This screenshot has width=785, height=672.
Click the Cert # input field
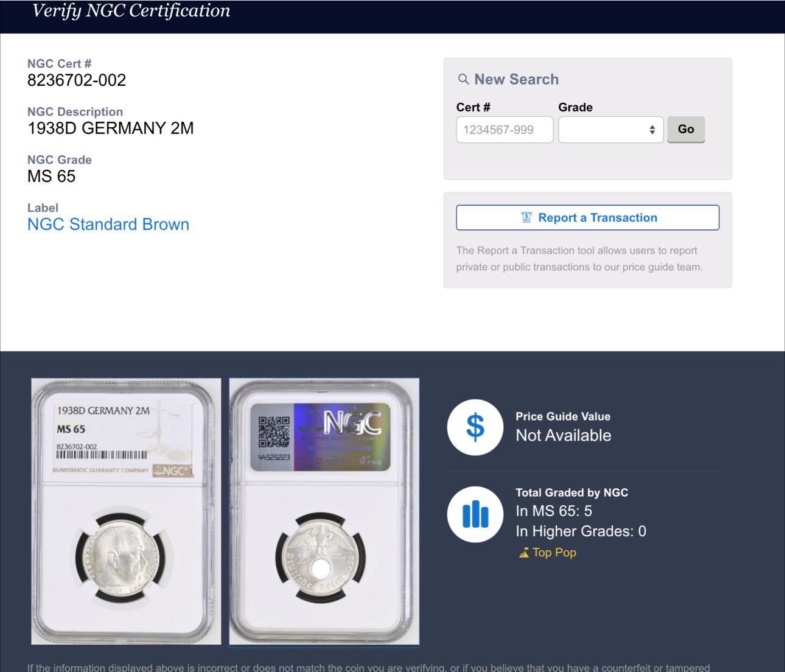tap(504, 130)
